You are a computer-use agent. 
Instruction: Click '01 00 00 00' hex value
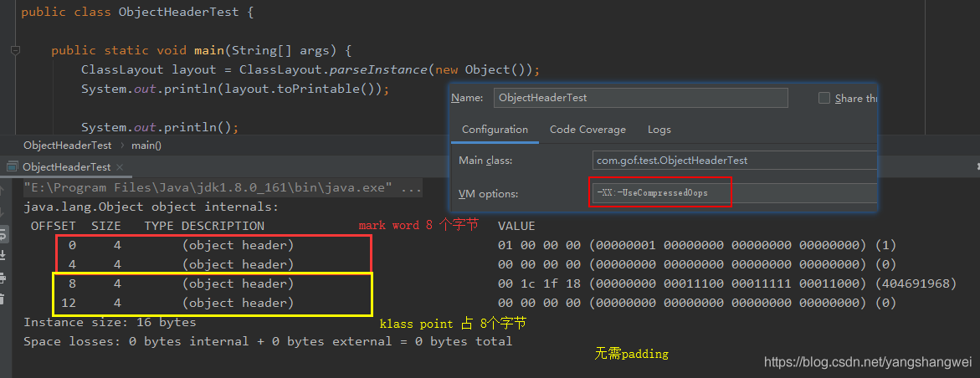(539, 244)
